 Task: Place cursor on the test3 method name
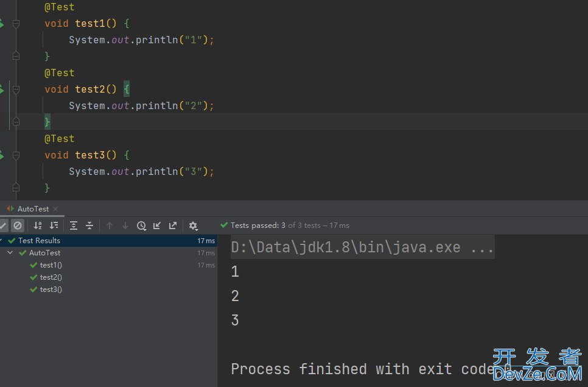point(90,155)
